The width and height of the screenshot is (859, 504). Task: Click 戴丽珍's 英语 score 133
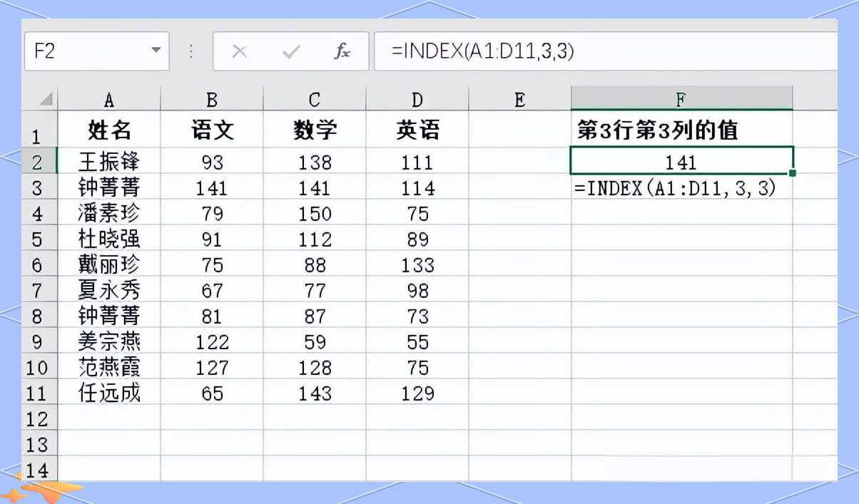pyautogui.click(x=417, y=264)
